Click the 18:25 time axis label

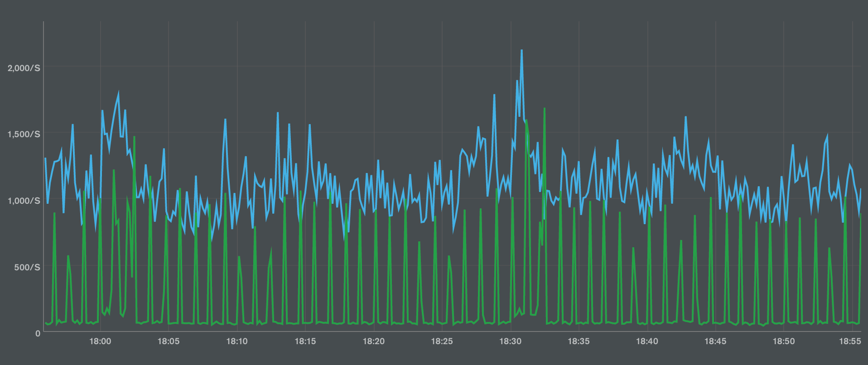tap(442, 341)
